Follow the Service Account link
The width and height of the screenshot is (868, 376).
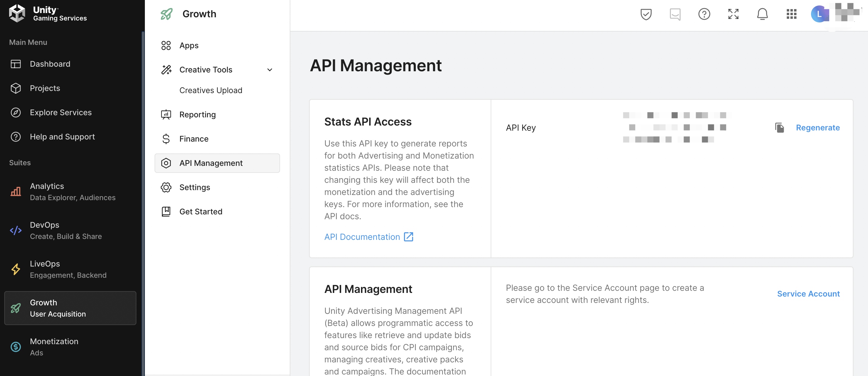pyautogui.click(x=808, y=294)
